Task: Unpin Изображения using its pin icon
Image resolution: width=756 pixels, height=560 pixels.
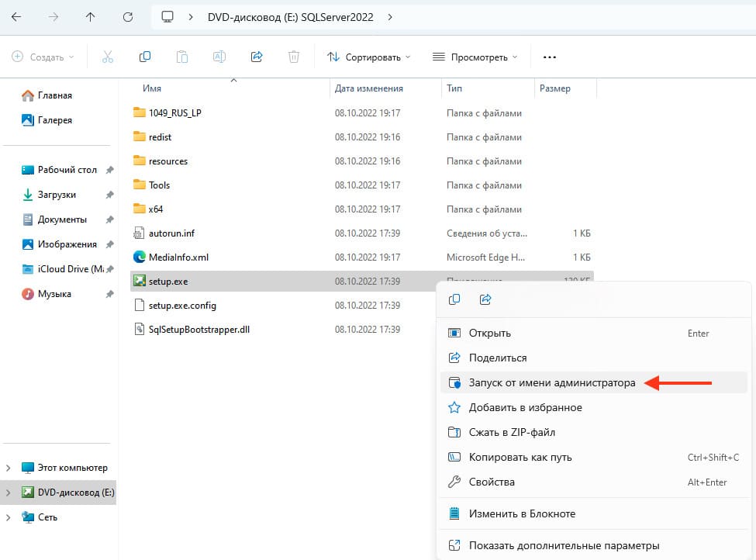Action: 110,244
